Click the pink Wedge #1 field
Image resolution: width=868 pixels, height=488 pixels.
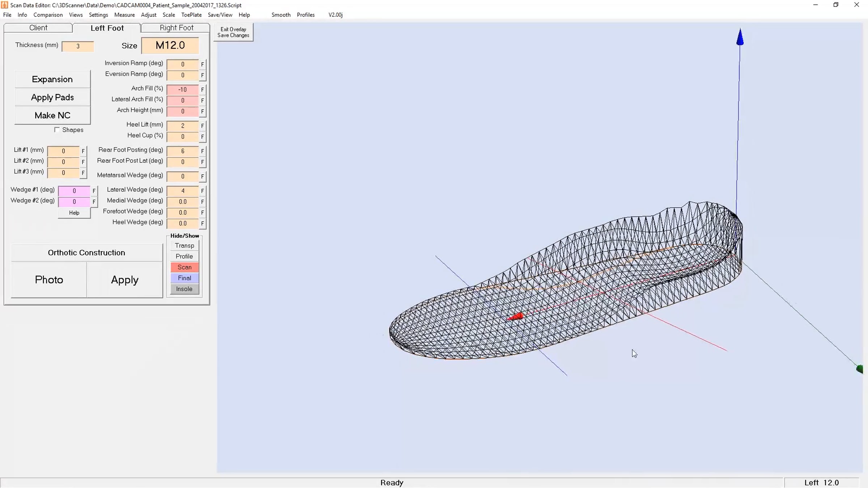point(74,191)
